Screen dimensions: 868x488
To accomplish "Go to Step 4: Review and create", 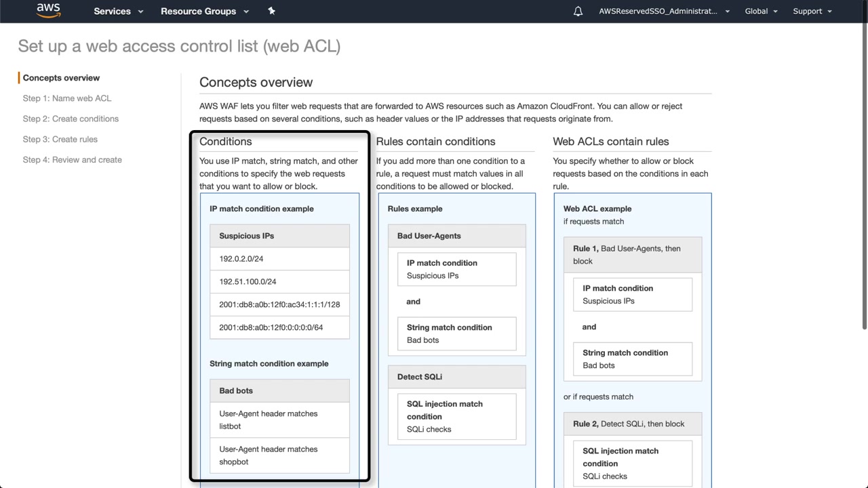I will tap(73, 160).
